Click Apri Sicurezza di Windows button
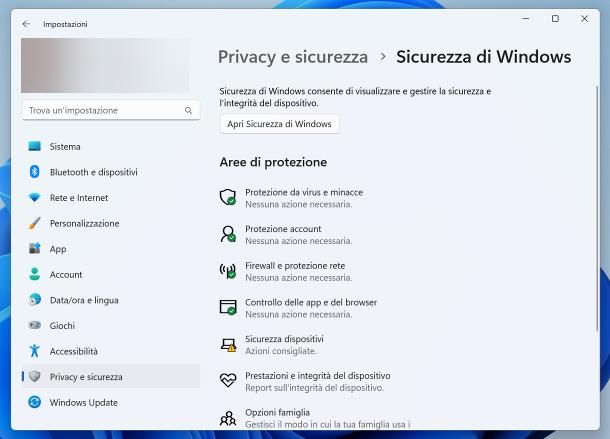 279,124
